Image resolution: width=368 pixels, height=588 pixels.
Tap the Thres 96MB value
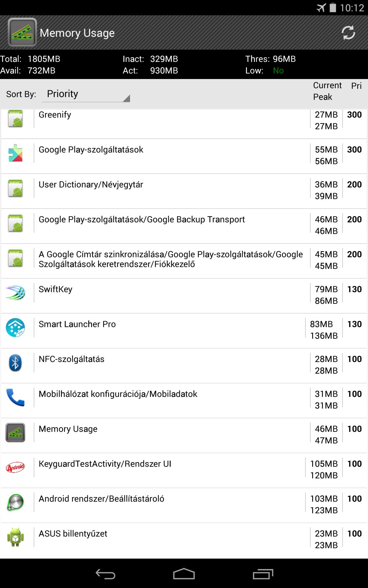(x=284, y=59)
